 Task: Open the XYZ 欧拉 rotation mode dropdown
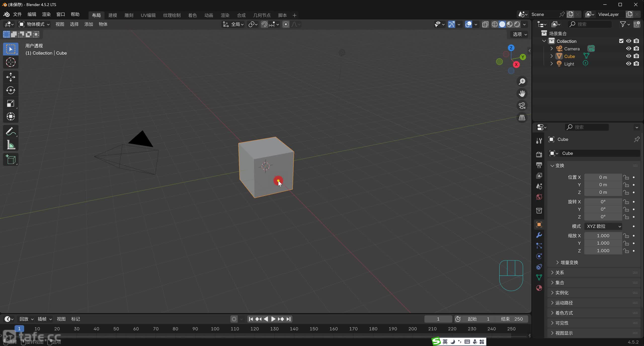603,226
